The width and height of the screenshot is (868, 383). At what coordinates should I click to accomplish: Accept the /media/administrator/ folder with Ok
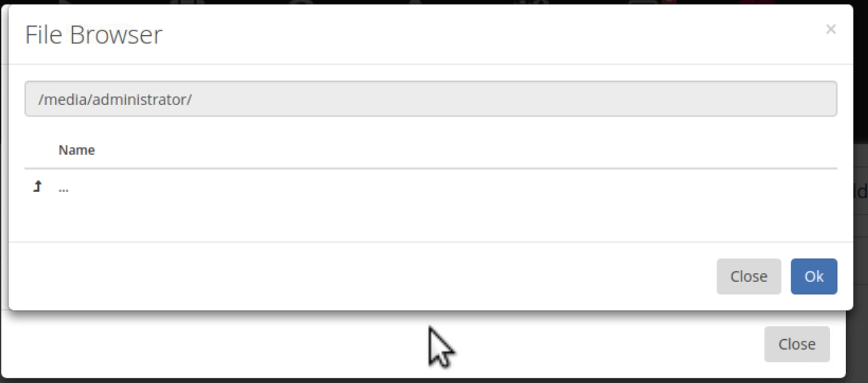click(813, 277)
